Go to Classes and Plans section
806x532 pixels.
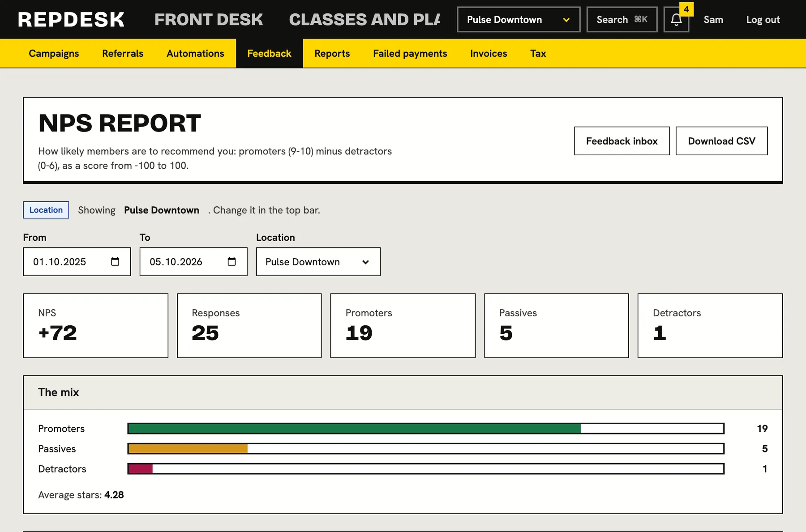(x=364, y=20)
